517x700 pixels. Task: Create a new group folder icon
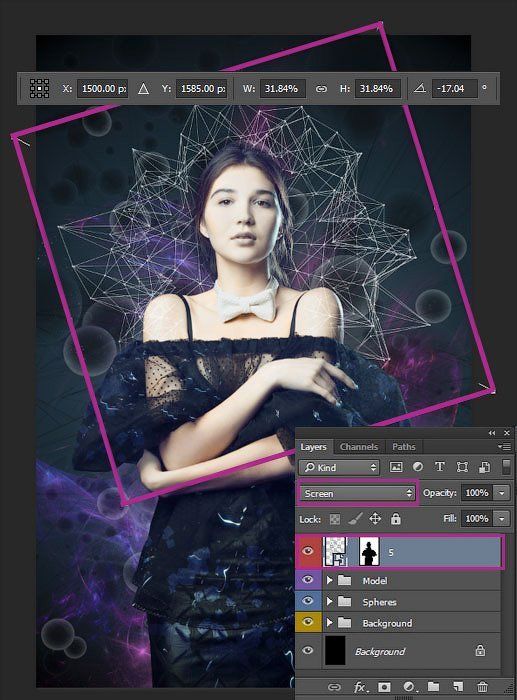[x=433, y=686]
